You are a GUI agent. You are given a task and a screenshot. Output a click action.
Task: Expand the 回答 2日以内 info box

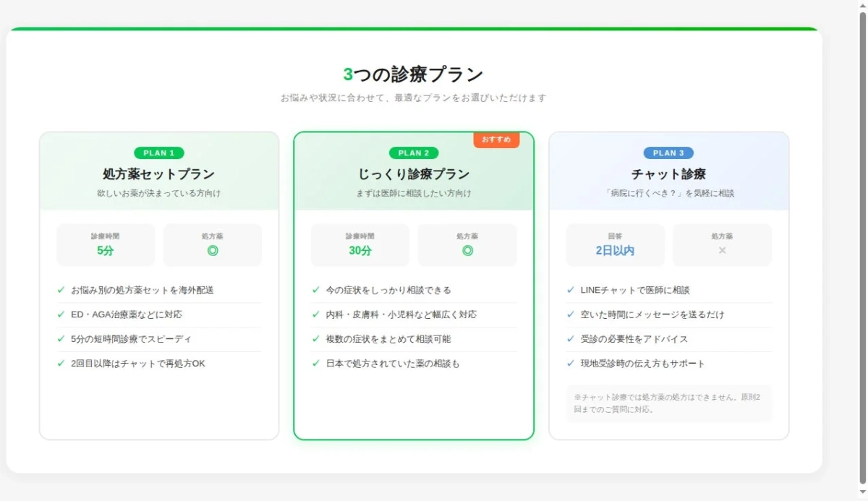tap(616, 245)
